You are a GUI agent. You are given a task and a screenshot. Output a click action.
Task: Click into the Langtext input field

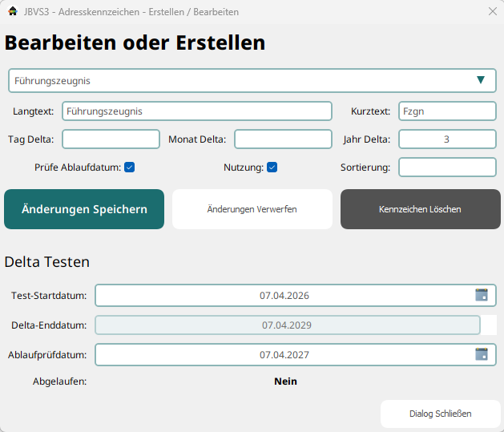coord(196,111)
